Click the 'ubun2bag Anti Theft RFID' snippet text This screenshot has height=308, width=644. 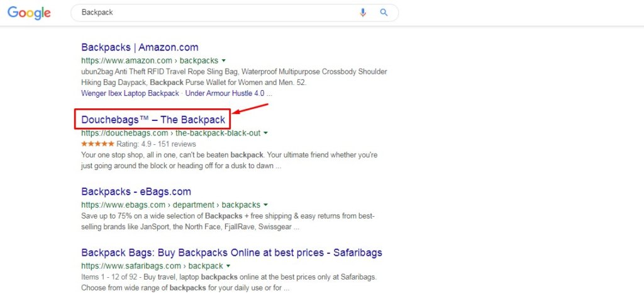click(234, 77)
